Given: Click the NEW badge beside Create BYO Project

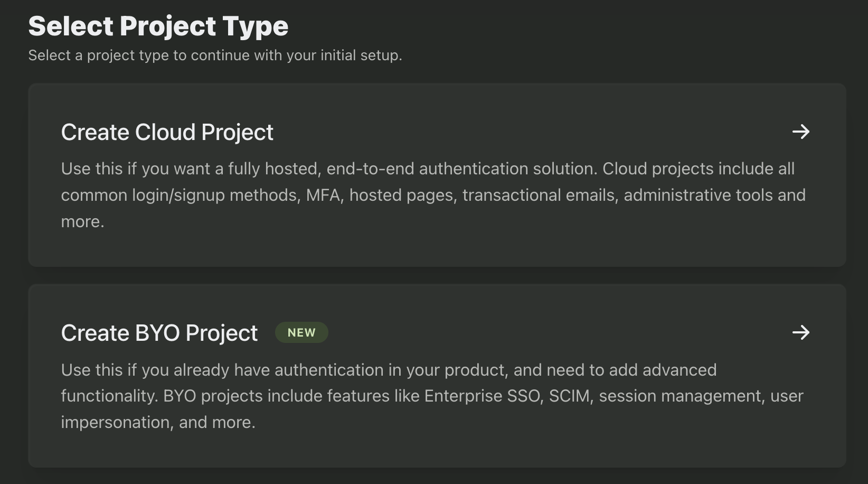Looking at the screenshot, I should (x=301, y=333).
